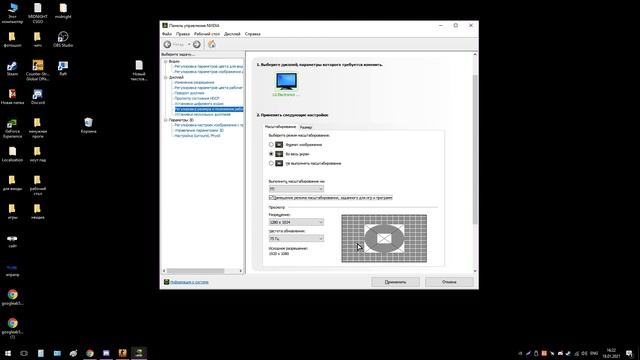Open the 'Правка' menu
Screen dimensions: 640x360
(x=183, y=34)
